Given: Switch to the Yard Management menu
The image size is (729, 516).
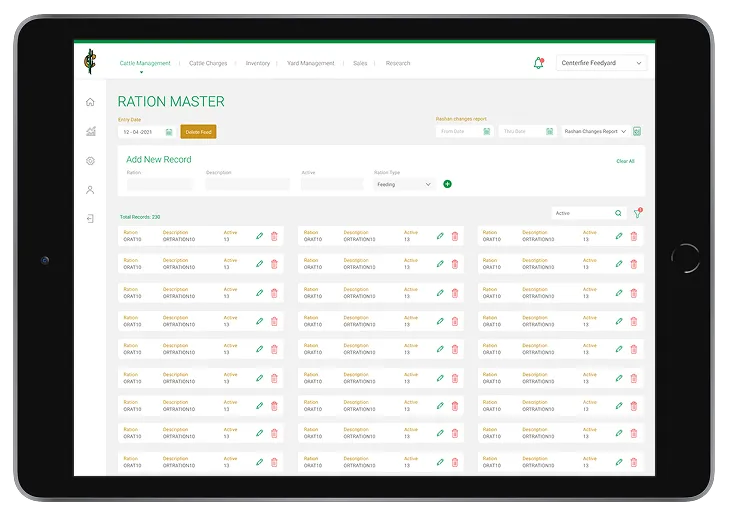Looking at the screenshot, I should coord(311,63).
